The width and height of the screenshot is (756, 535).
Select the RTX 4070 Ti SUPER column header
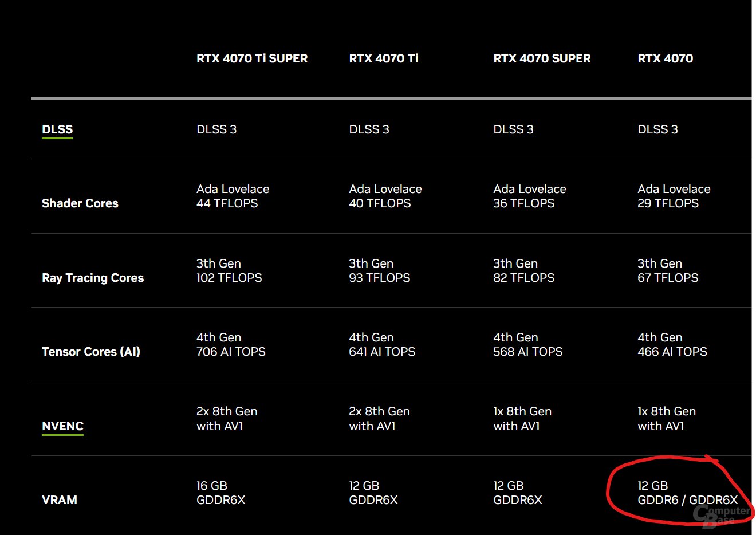[252, 58]
